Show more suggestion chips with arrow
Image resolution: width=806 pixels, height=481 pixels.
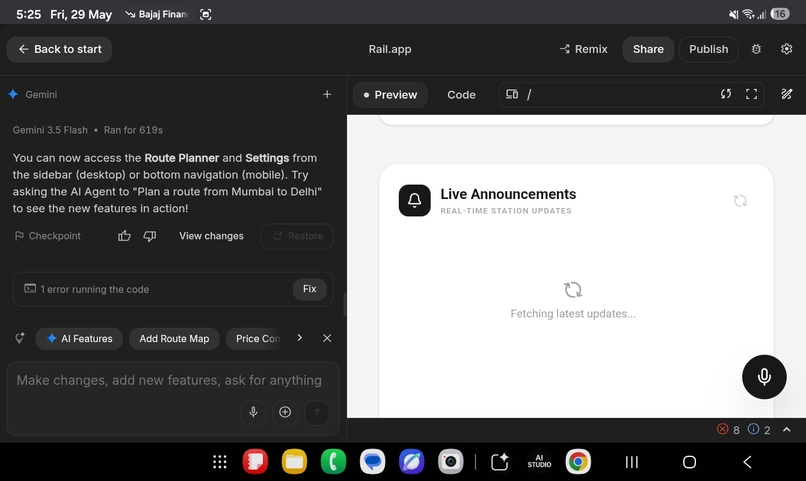(300, 338)
